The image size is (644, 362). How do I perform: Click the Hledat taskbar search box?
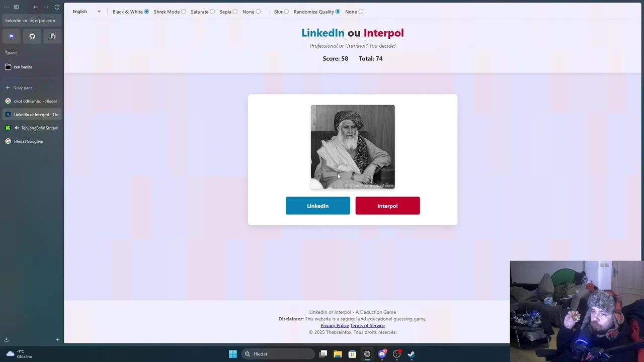[278, 354]
